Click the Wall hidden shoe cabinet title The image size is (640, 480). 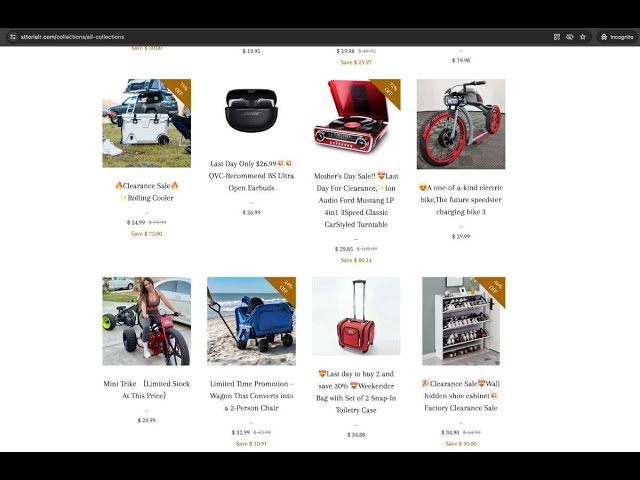click(461, 396)
